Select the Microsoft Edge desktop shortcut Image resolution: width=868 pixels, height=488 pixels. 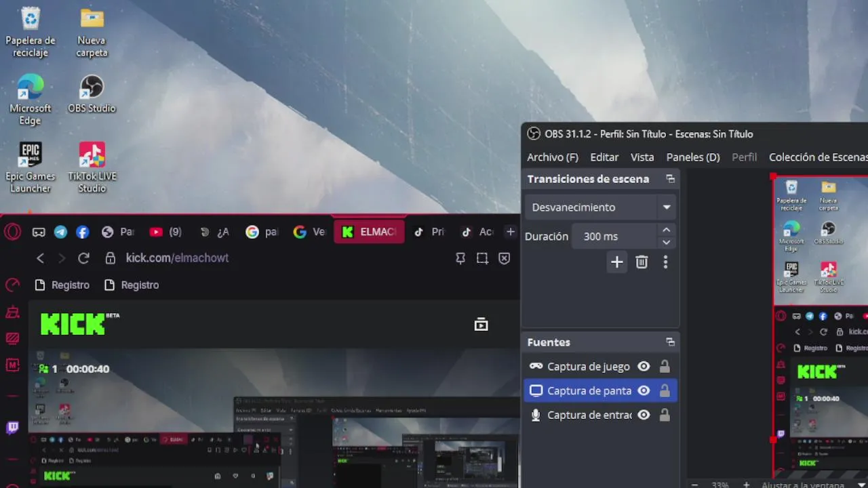pyautogui.click(x=31, y=100)
